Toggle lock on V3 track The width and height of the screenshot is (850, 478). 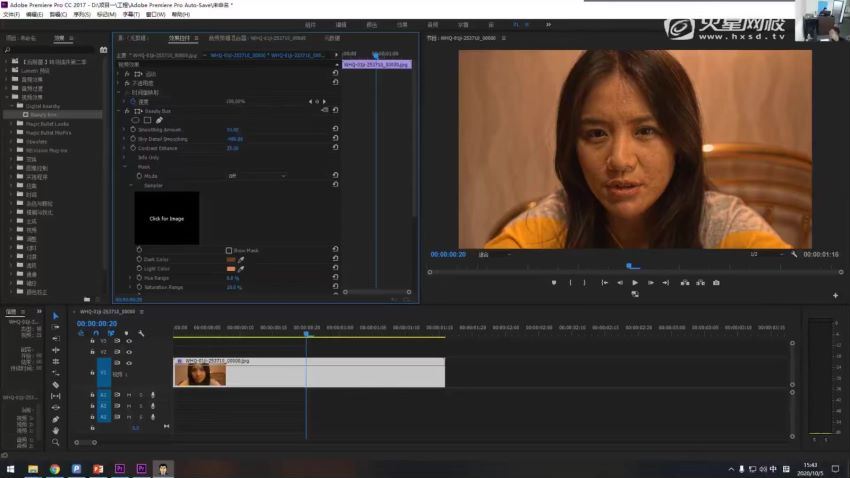[x=92, y=341]
